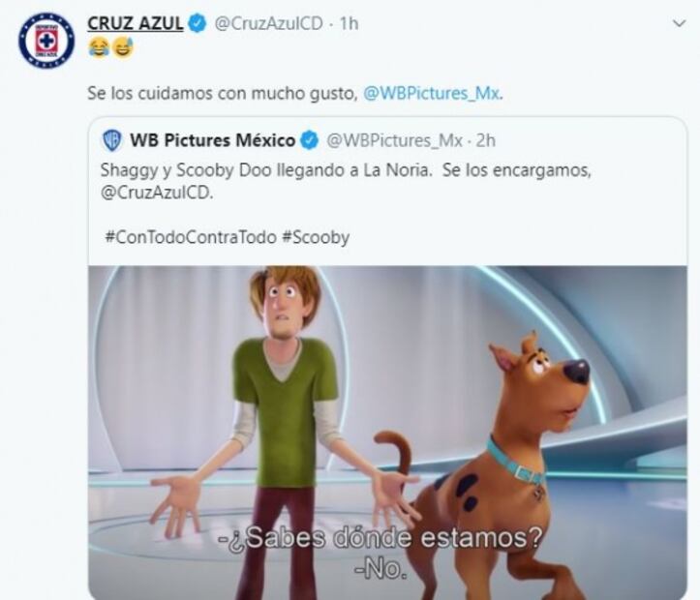Image resolution: width=700 pixels, height=600 pixels.
Task: Click the CRUZ AZUL account name
Action: [x=136, y=23]
